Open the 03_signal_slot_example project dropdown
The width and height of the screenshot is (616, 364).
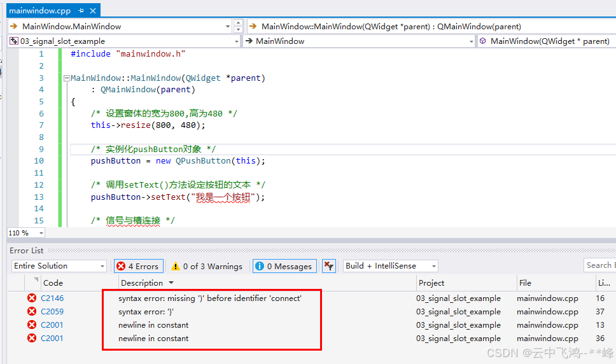coord(237,41)
